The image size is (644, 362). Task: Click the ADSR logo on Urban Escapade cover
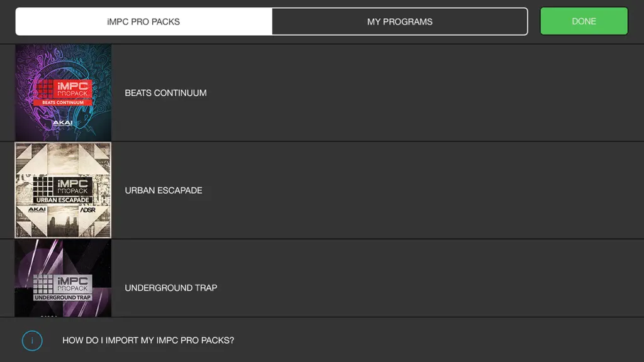[87, 210]
